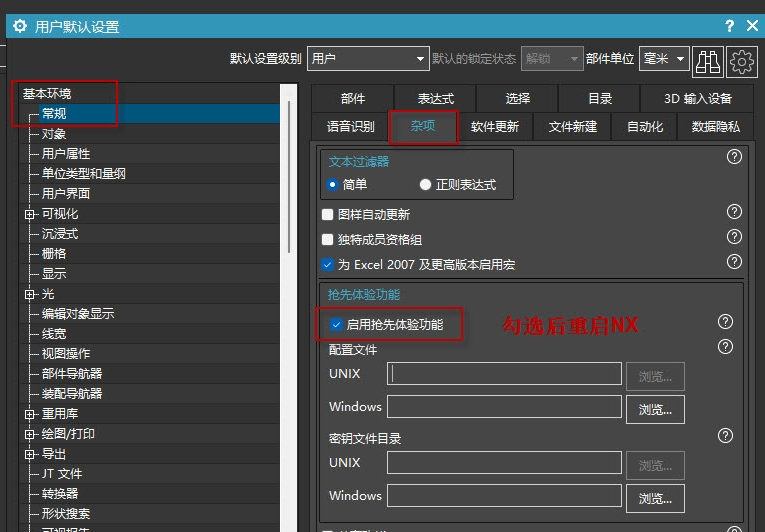Expand the 导出 tree node

30,454
